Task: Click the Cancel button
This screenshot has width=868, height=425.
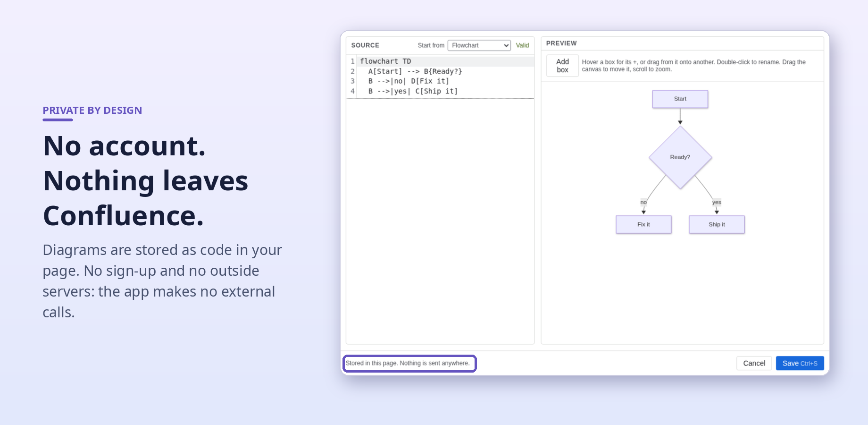Action: click(x=754, y=363)
